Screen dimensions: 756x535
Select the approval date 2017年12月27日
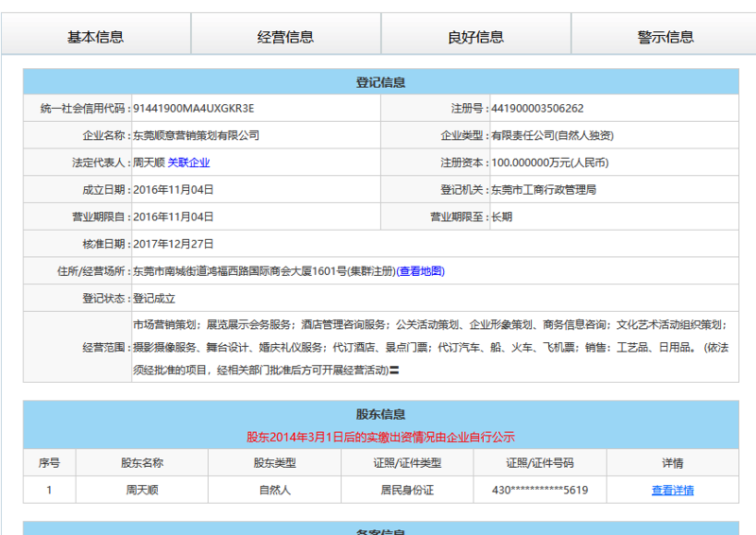[x=173, y=244]
